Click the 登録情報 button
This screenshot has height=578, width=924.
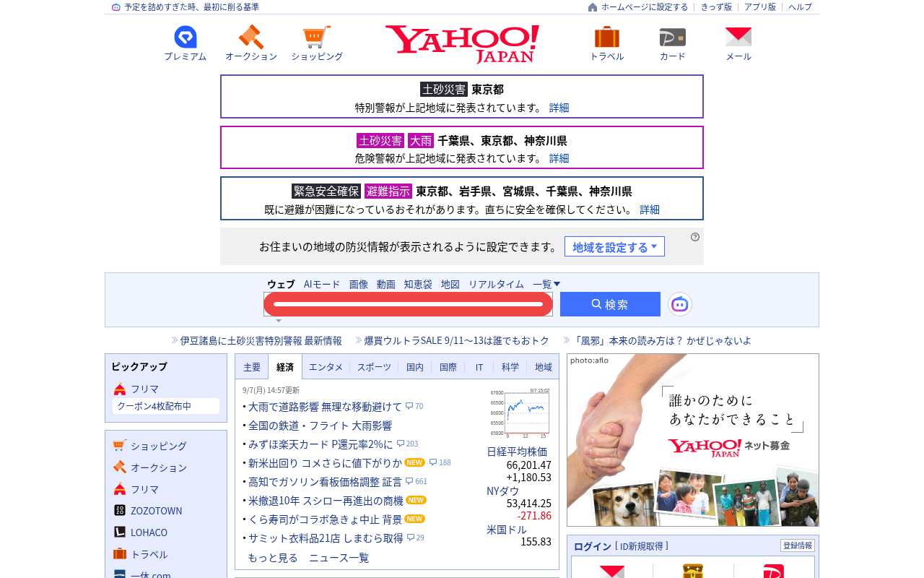[798, 545]
